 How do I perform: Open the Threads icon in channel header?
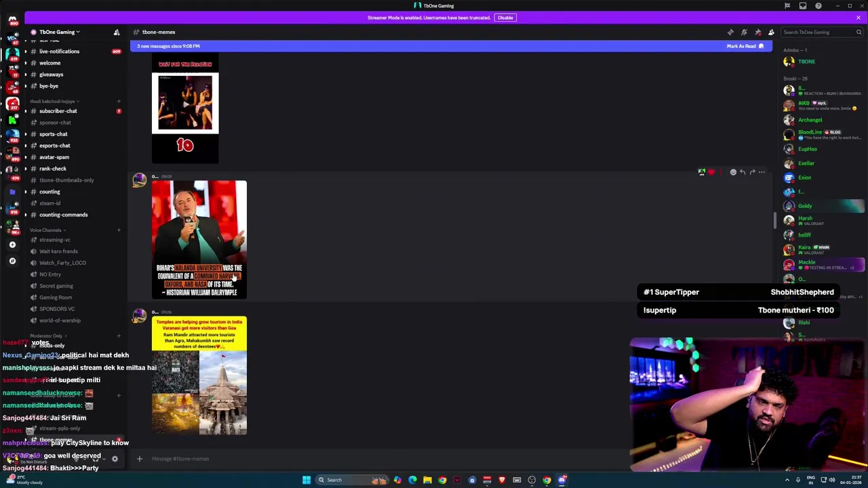[x=730, y=32]
